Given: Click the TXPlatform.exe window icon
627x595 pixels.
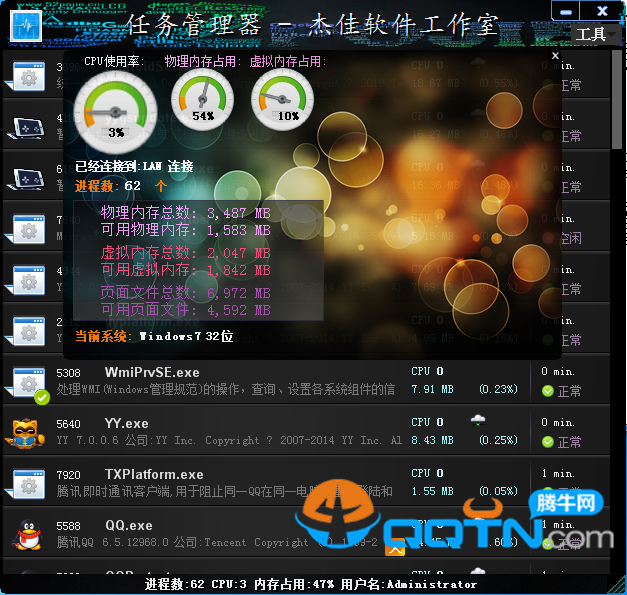Looking at the screenshot, I should 25,482.
